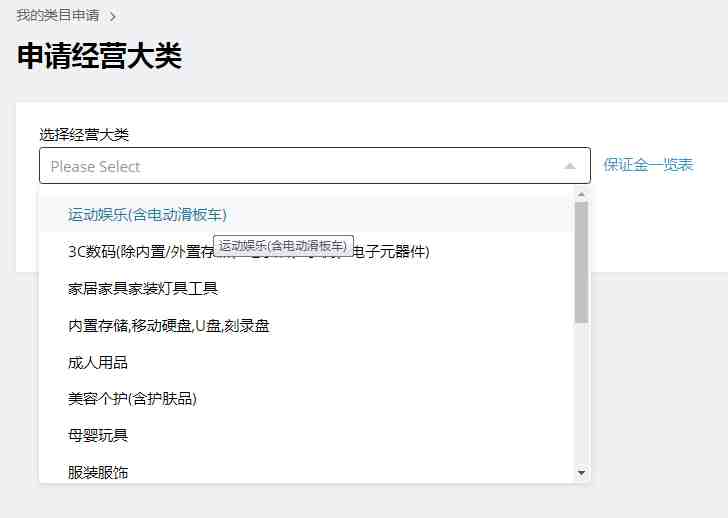Choose 内置存储,移动硬盘,U盘,刻录盘 option
This screenshot has width=728, height=518.
pos(306,325)
